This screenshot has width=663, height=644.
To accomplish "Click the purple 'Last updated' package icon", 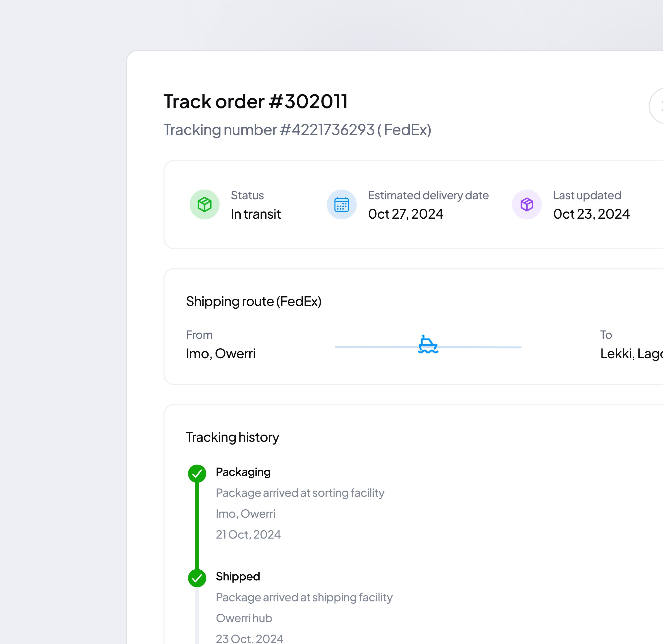I will coord(527,204).
